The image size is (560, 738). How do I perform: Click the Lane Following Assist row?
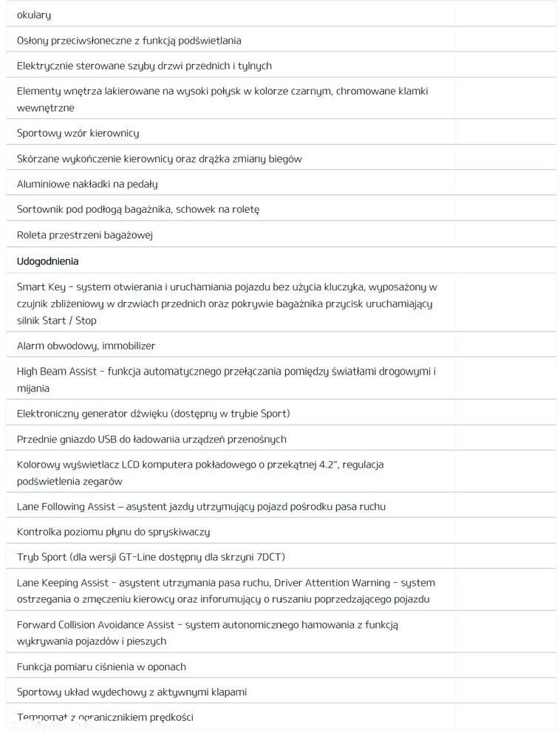pyautogui.click(x=201, y=506)
